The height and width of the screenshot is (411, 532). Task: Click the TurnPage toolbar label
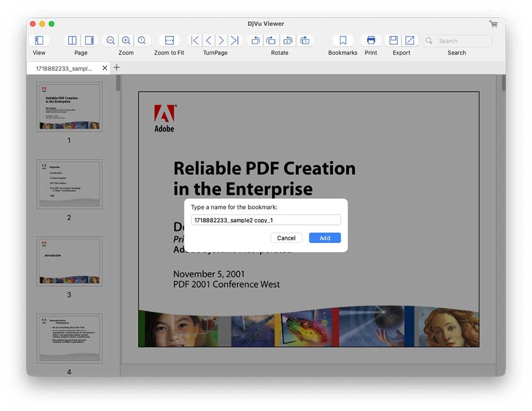pos(215,53)
